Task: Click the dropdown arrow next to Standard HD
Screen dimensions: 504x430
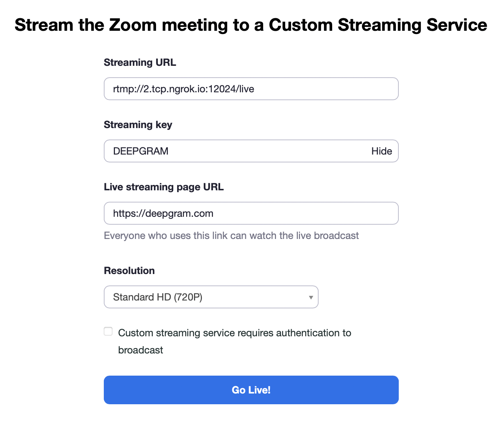Action: click(310, 297)
